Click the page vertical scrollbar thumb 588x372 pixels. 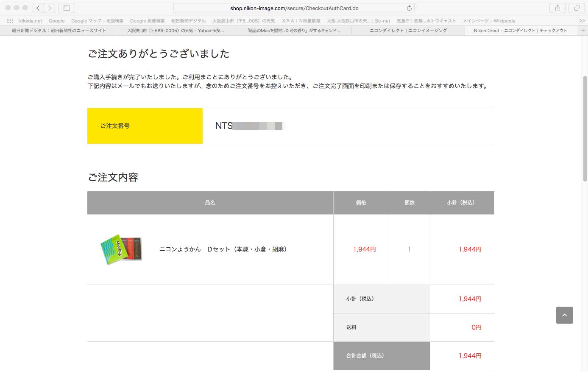tap(585, 129)
